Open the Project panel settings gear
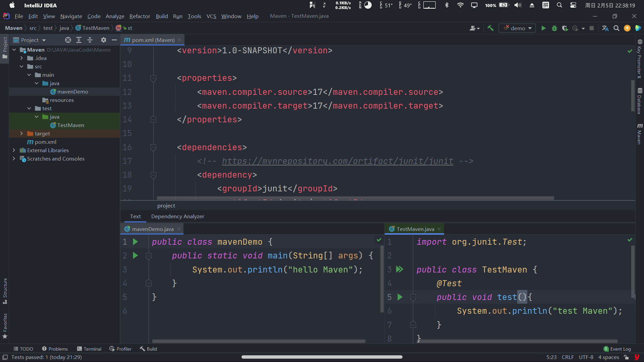 click(x=103, y=40)
